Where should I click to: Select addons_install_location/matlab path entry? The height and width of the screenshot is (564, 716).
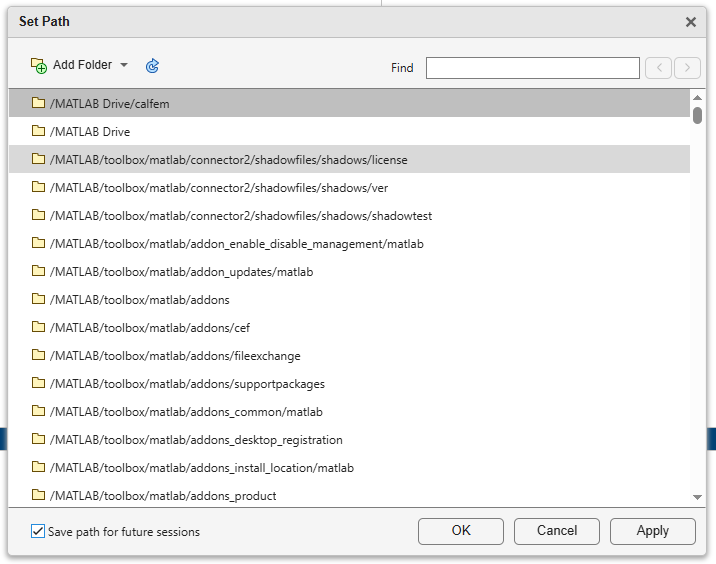(349, 467)
